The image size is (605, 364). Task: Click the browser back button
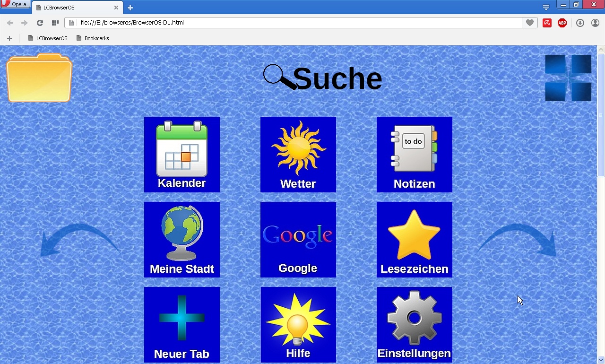[10, 23]
